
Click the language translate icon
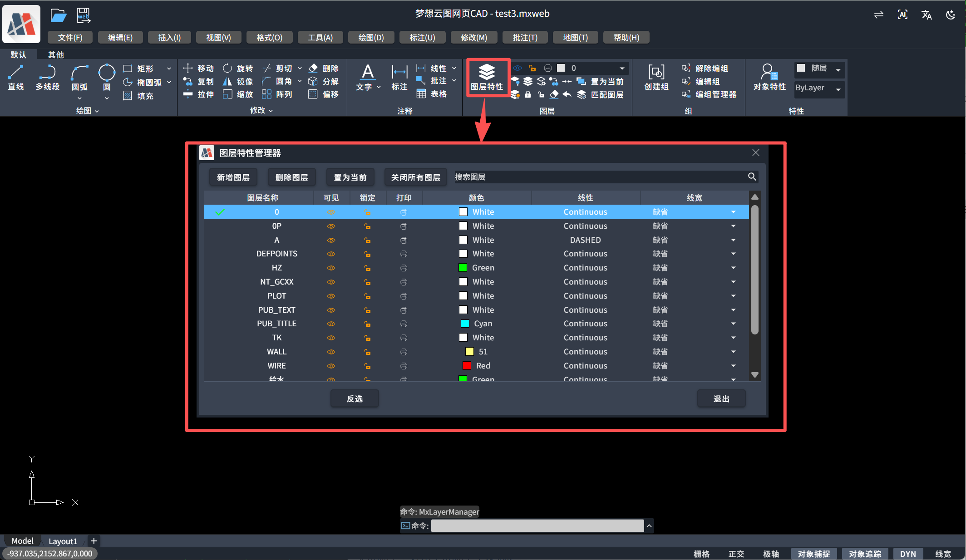coord(927,15)
